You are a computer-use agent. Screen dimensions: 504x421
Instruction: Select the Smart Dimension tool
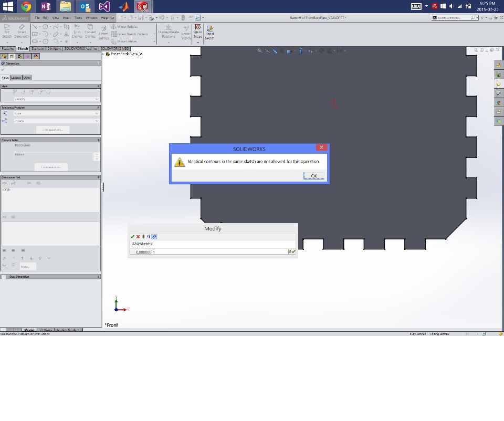pos(22,31)
